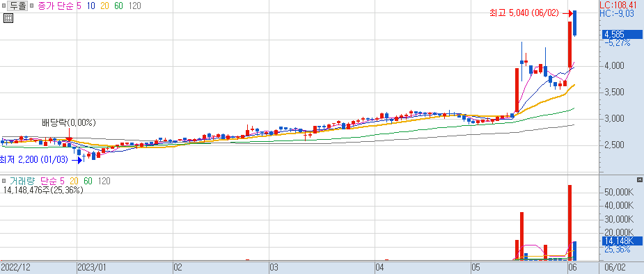
Task: Click the 03 month axis label
Action: pos(274,268)
